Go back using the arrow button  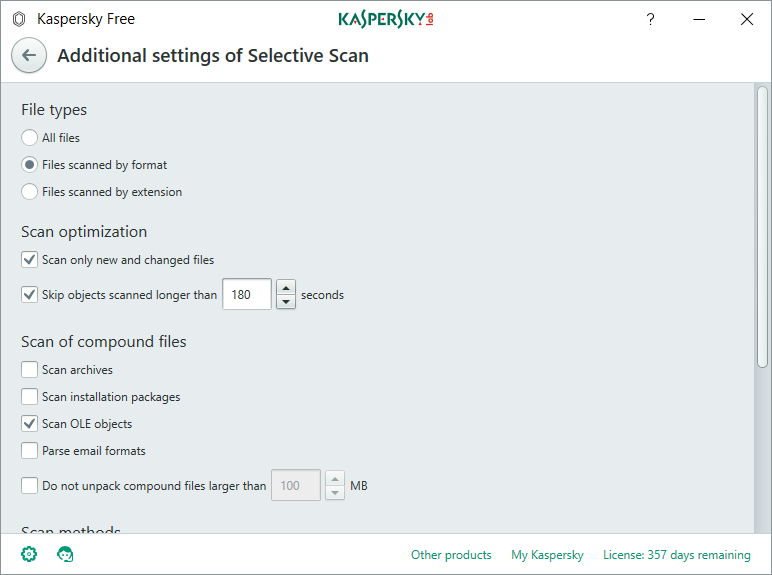pos(29,55)
